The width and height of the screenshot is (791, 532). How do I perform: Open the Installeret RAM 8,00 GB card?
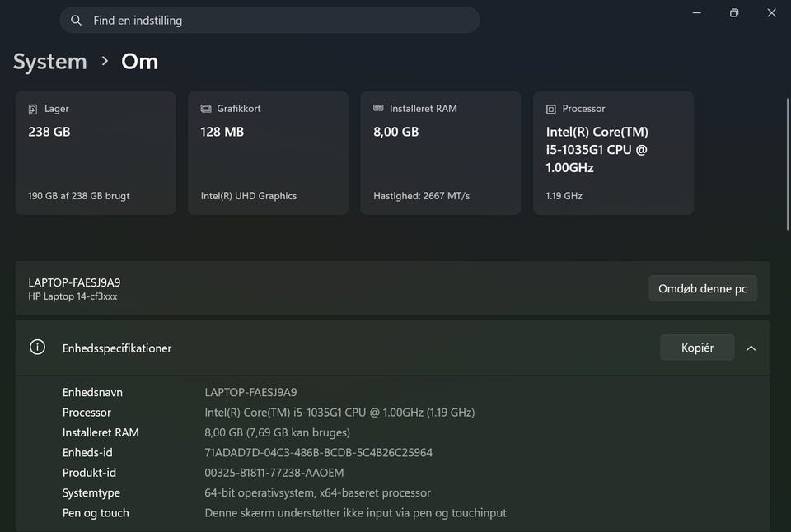441,153
